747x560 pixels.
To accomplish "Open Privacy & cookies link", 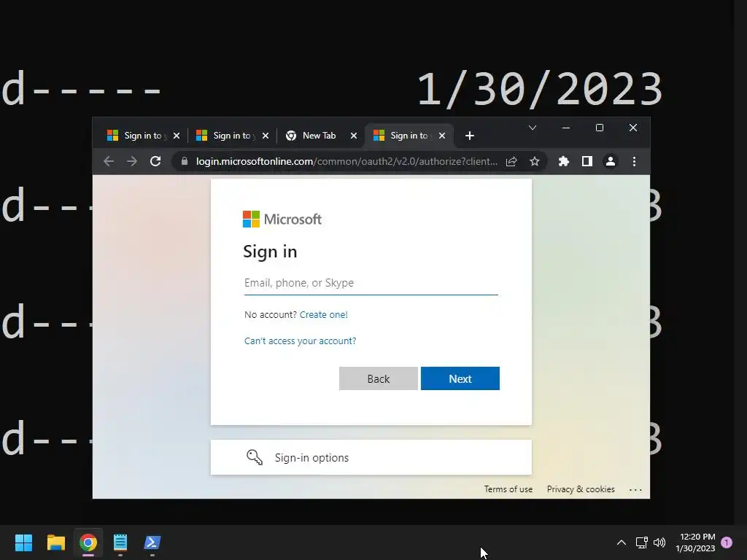I will coord(581,489).
